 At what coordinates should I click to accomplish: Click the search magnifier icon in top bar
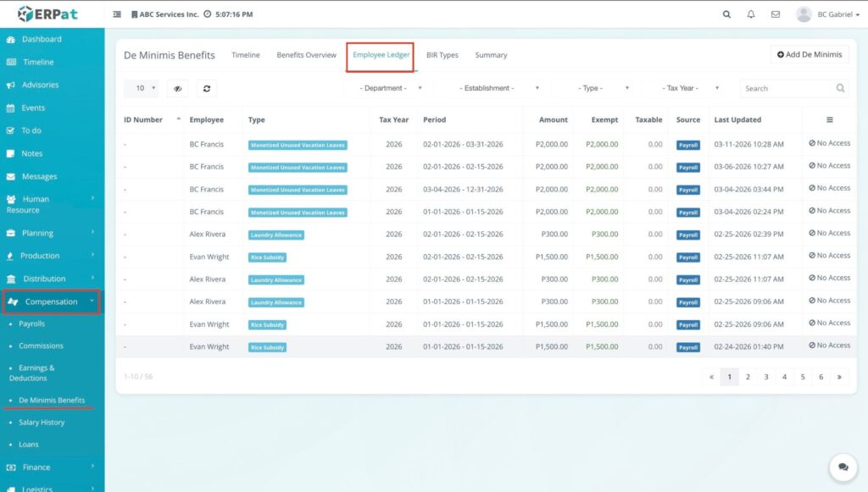click(x=726, y=14)
